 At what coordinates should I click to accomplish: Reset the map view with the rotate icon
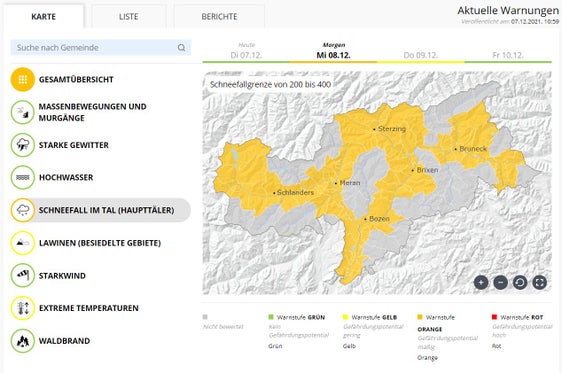tap(520, 283)
